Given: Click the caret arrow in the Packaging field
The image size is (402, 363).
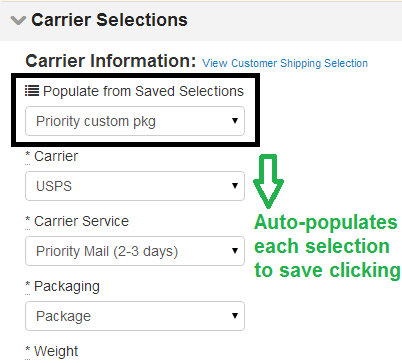Looking at the screenshot, I should click(235, 316).
